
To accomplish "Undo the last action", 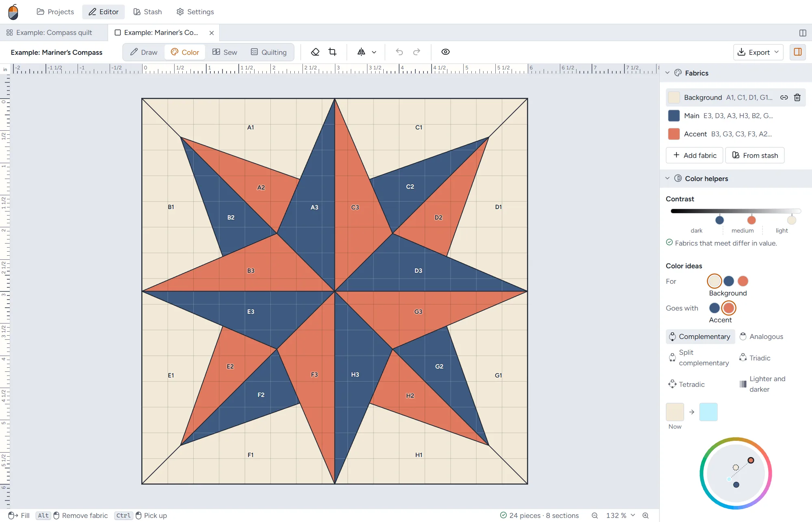I will coord(399,52).
